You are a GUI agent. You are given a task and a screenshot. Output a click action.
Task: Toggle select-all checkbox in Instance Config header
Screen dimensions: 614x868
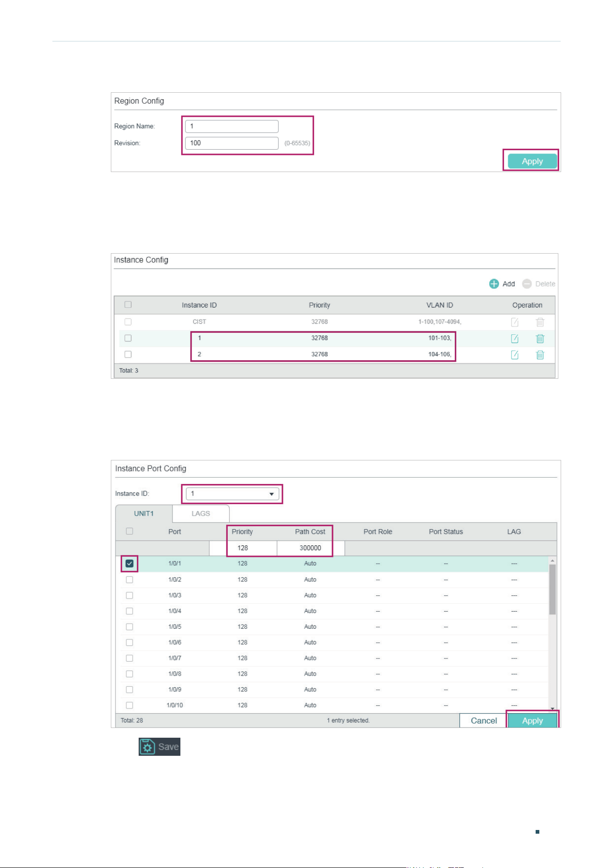tap(128, 305)
